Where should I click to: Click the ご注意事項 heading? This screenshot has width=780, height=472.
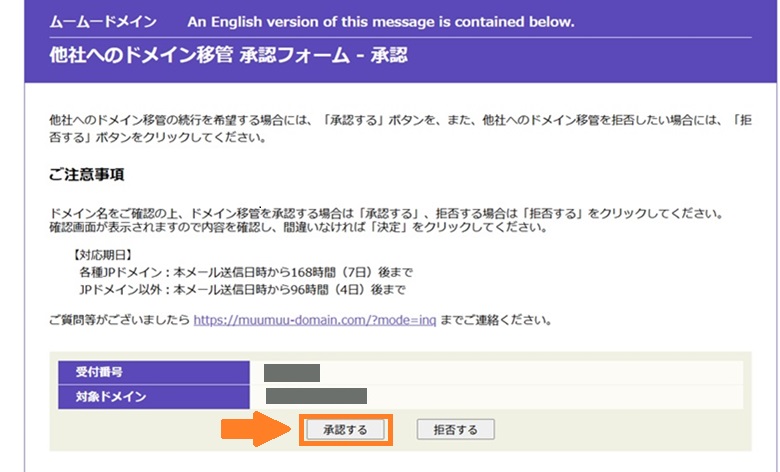pyautogui.click(x=87, y=175)
